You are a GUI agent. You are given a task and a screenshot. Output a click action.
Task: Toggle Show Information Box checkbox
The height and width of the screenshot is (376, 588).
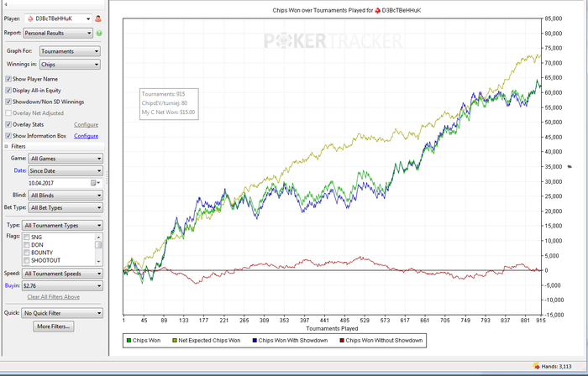(x=8, y=136)
